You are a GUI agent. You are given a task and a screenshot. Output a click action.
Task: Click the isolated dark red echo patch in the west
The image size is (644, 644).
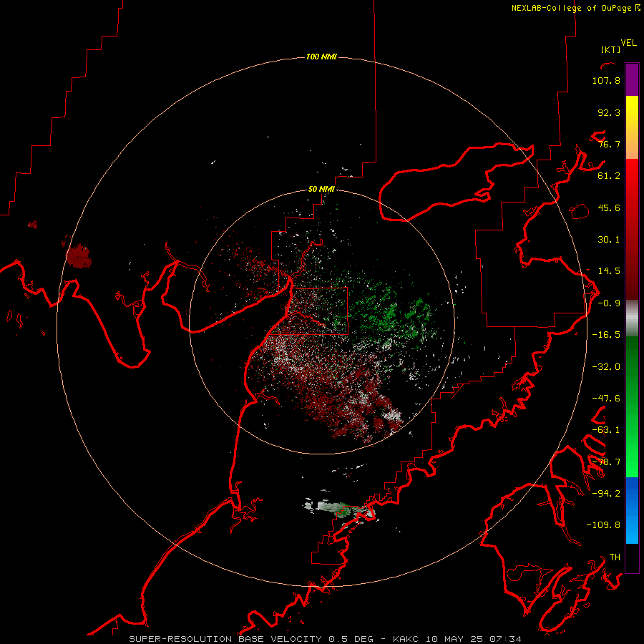coord(79,255)
